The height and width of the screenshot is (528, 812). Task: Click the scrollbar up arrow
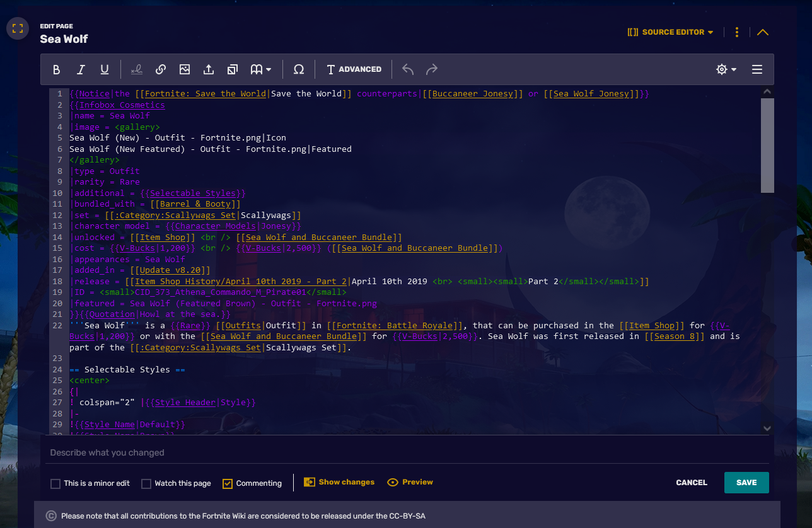coord(767,92)
